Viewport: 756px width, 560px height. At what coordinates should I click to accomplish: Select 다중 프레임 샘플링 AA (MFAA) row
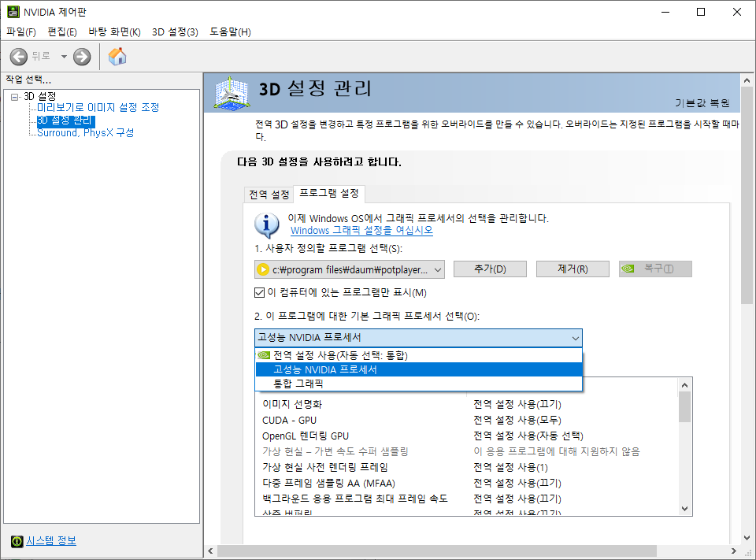tap(465, 484)
